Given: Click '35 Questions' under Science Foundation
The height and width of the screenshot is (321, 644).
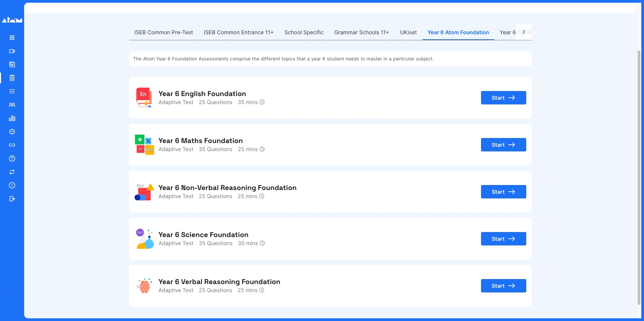Looking at the screenshot, I should 216,243.
